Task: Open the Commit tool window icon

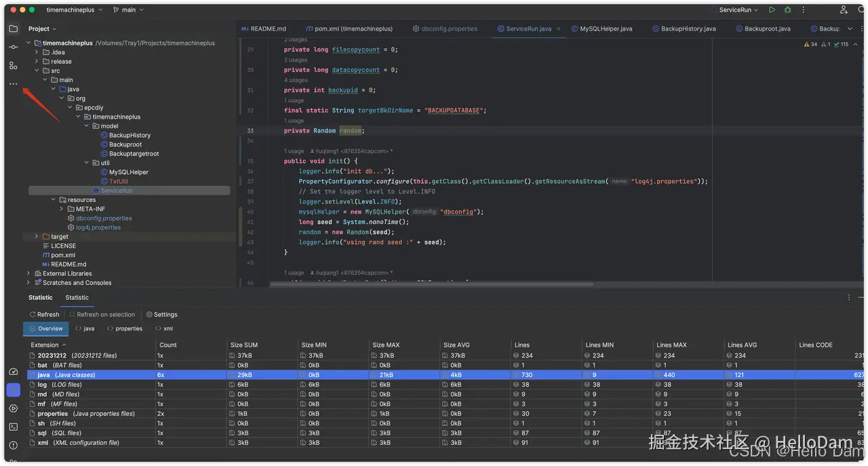Action: click(13, 47)
